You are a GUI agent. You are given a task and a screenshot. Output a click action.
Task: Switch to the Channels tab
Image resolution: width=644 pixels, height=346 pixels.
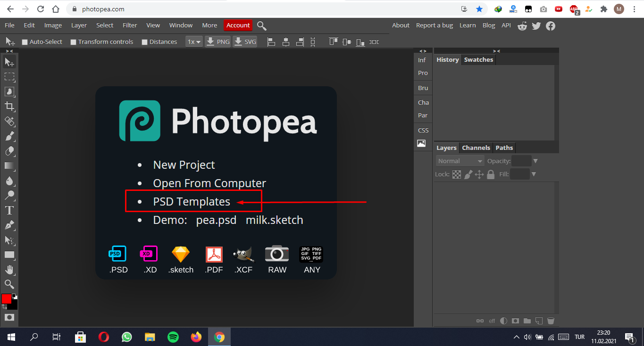pyautogui.click(x=476, y=148)
